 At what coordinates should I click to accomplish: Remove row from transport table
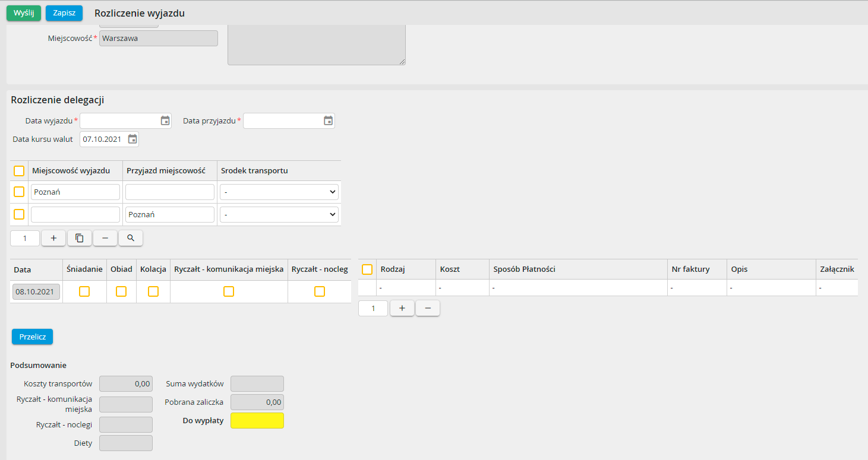coord(105,238)
